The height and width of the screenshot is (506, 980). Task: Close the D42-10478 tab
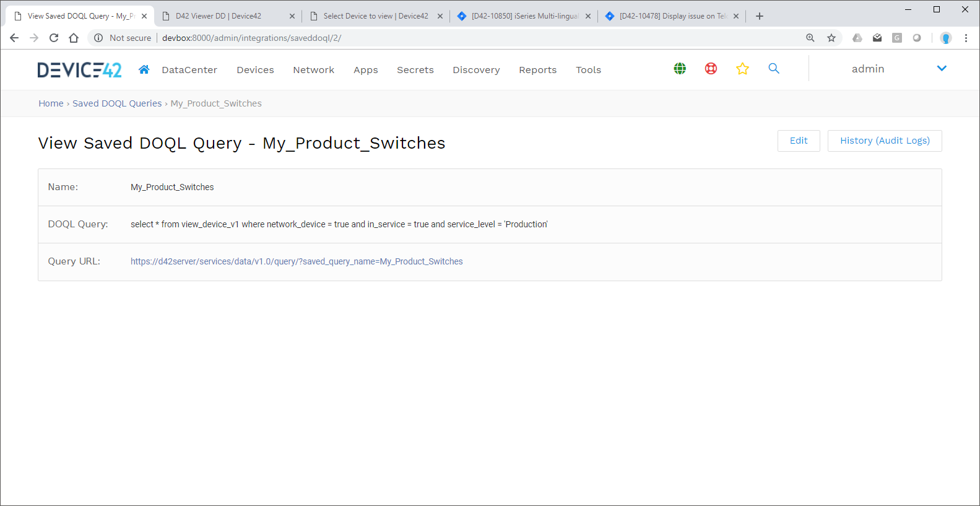736,16
